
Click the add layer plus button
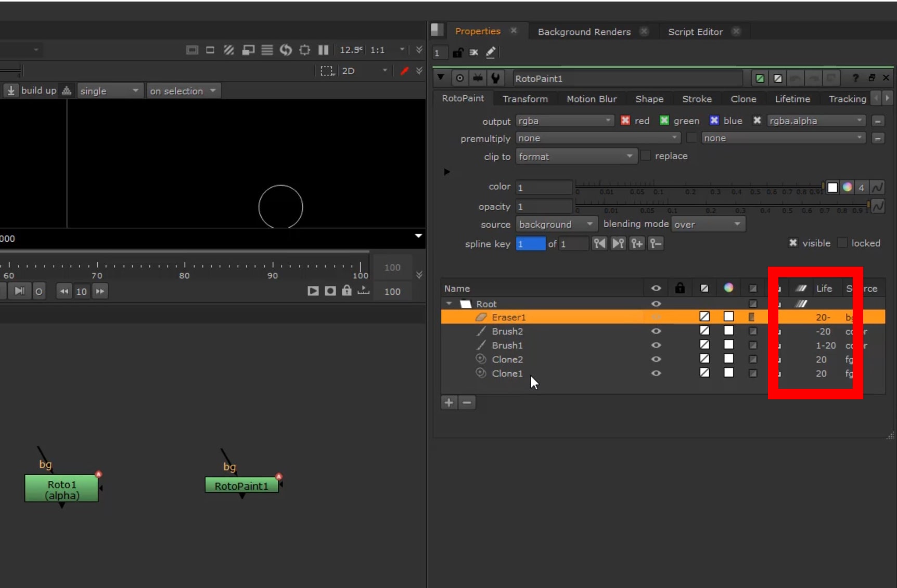coord(449,402)
